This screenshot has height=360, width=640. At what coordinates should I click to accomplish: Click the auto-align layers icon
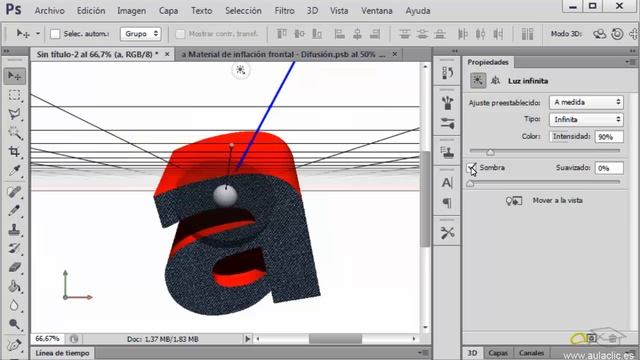click(x=527, y=34)
